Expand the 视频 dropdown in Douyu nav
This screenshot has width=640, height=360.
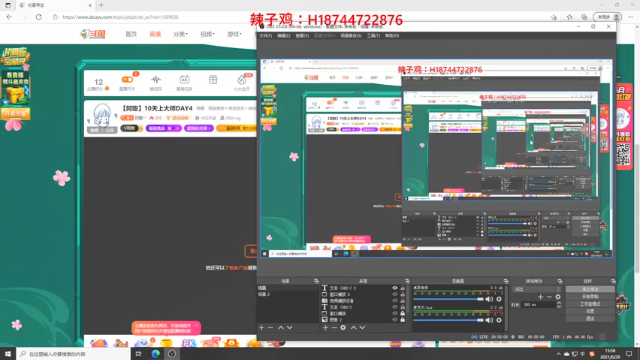[207, 34]
